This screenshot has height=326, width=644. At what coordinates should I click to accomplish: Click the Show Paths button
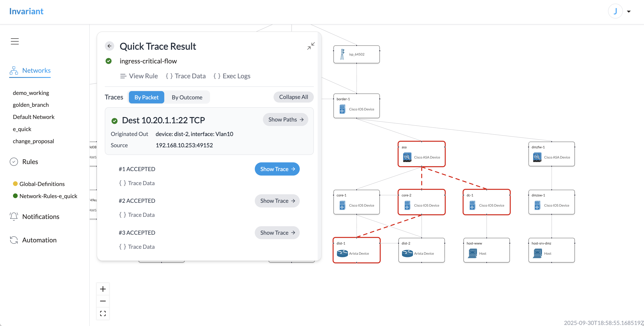click(285, 120)
